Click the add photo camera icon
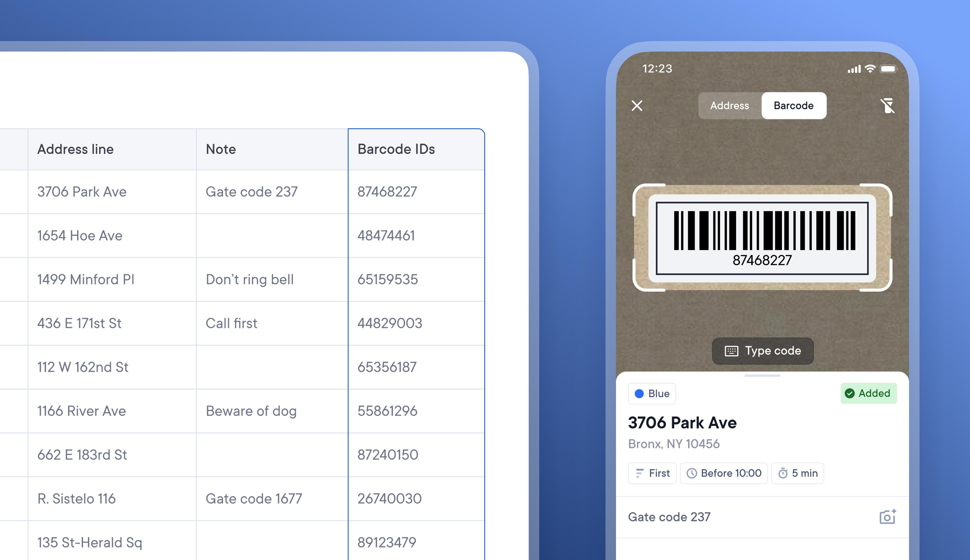The image size is (970, 560). (x=888, y=517)
